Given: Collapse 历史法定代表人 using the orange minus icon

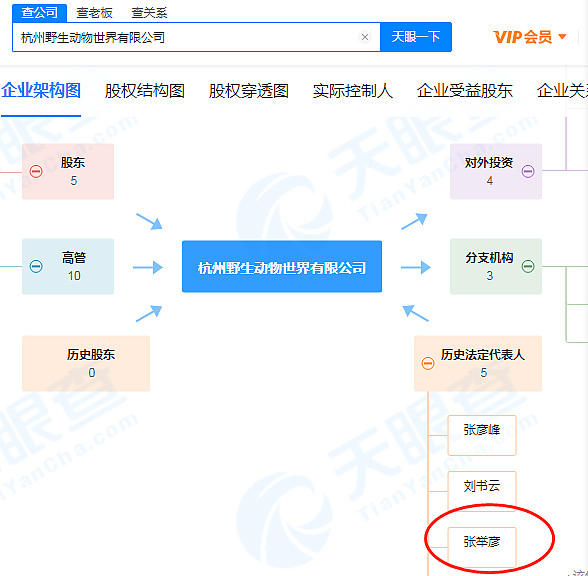Looking at the screenshot, I should tap(428, 363).
